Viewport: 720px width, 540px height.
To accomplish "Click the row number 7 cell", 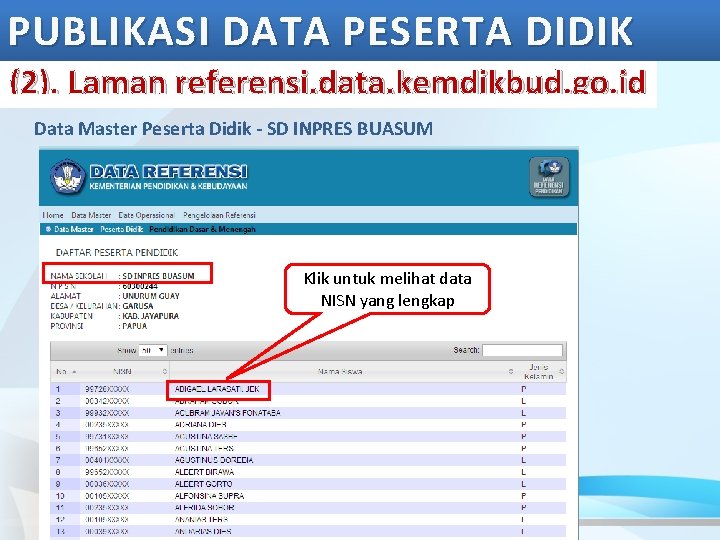I will (58, 460).
